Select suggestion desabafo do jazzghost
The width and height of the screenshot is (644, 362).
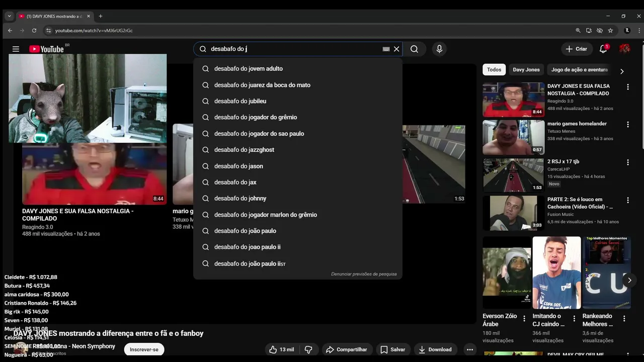pos(298,149)
